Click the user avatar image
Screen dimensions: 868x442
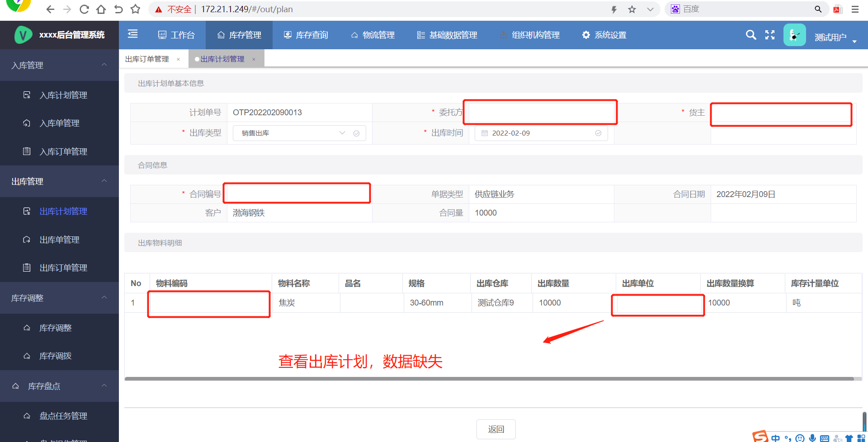(x=794, y=35)
